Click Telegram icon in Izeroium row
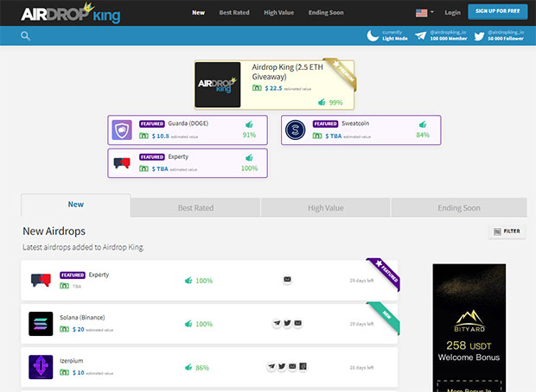536x392 pixels. click(271, 367)
